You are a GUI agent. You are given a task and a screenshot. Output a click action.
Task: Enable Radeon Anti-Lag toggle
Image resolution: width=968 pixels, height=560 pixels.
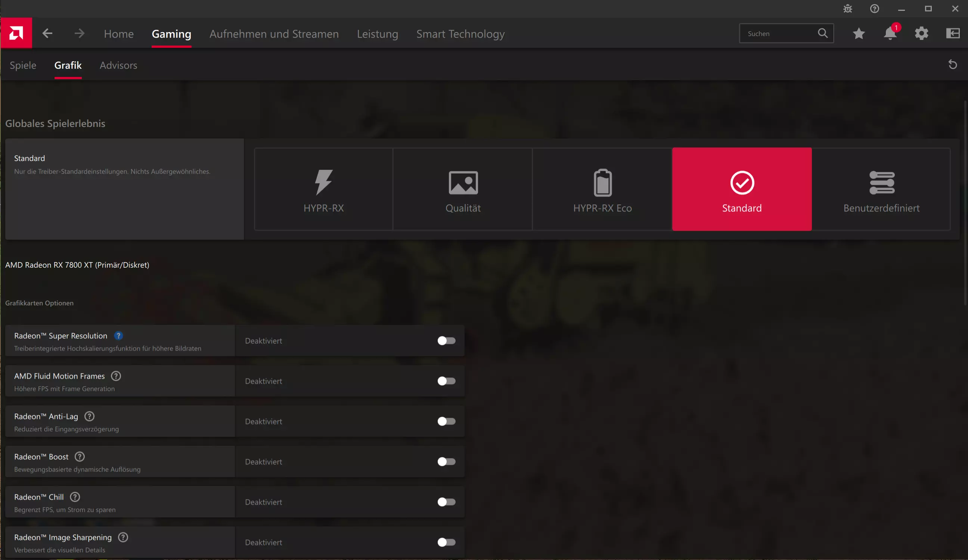coord(446,421)
